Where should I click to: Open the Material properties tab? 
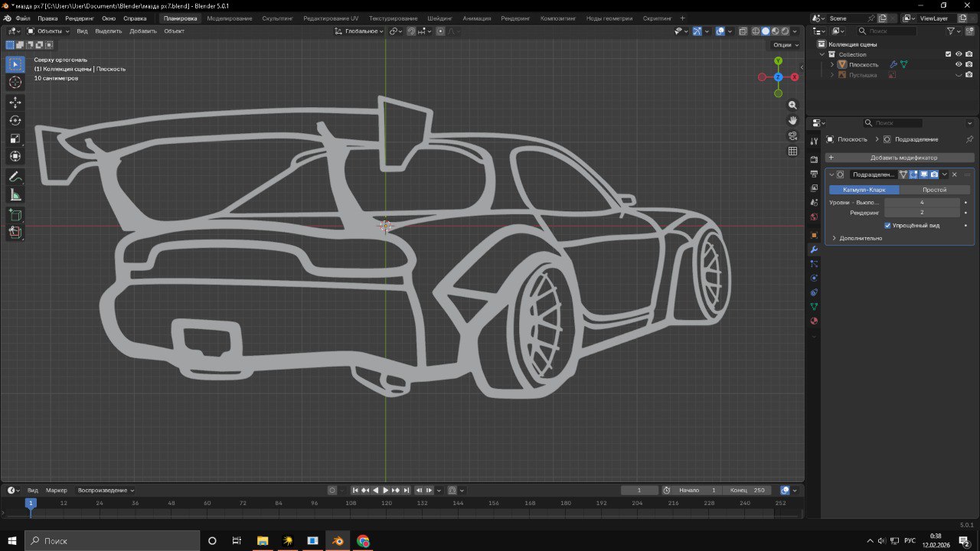[x=815, y=321]
